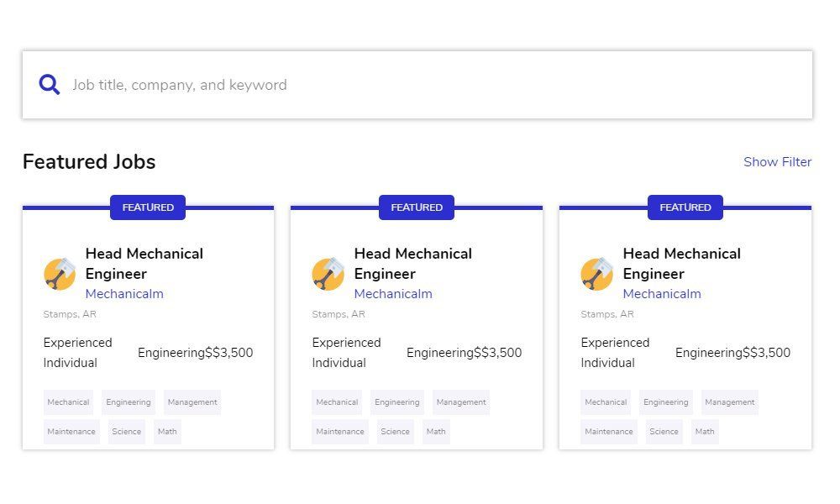Select the Engineering tag on the middle card

pyautogui.click(x=397, y=402)
